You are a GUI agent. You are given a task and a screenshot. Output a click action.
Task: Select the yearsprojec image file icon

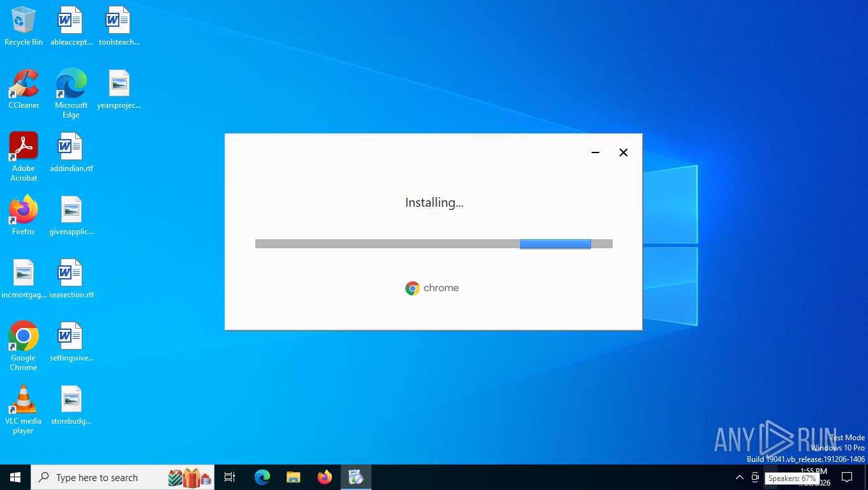pyautogui.click(x=119, y=89)
